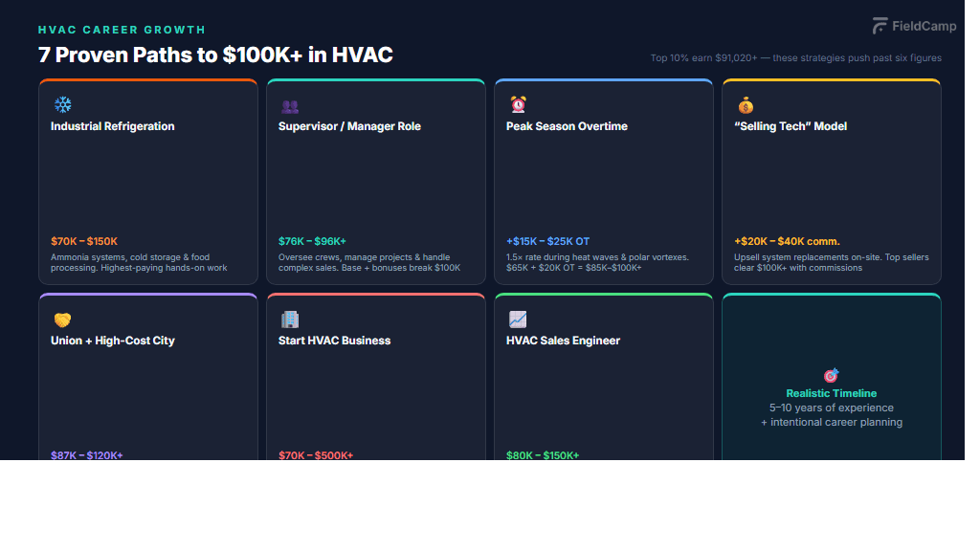Viewport: 980px width, 551px height.
Task: Select the handshake icon on Union + High-Cost City
Action: pyautogui.click(x=61, y=319)
